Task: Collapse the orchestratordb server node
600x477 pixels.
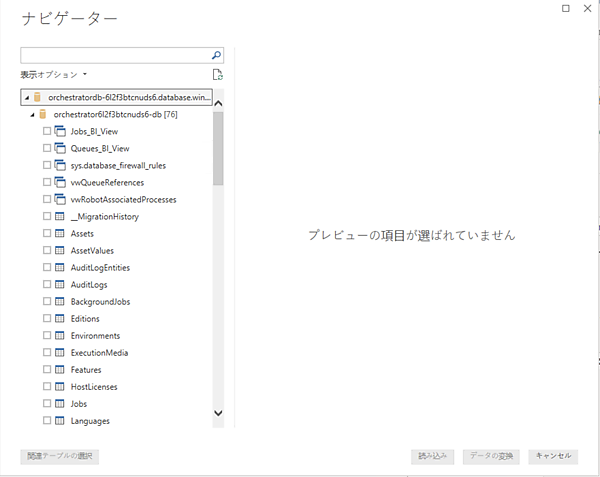Action: [x=26, y=98]
